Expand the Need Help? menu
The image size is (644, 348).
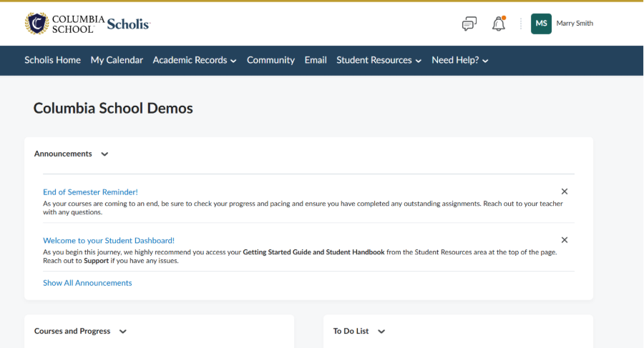[x=459, y=60]
